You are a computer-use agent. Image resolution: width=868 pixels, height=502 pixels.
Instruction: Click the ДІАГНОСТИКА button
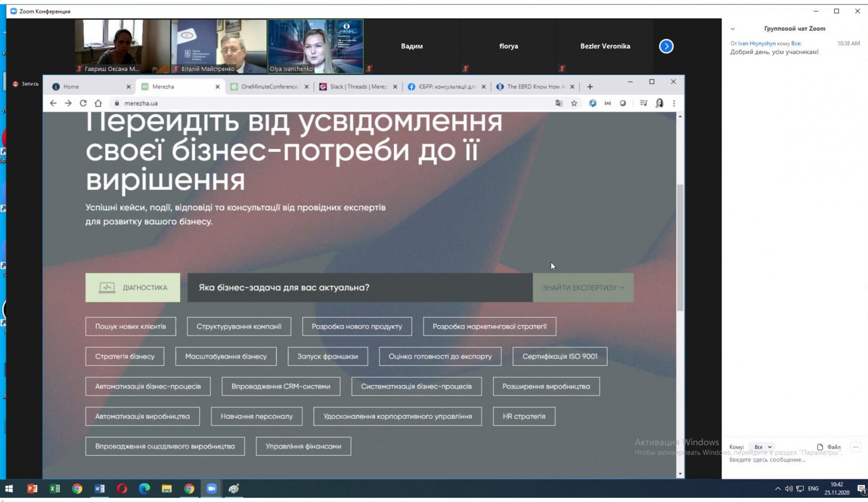point(133,288)
